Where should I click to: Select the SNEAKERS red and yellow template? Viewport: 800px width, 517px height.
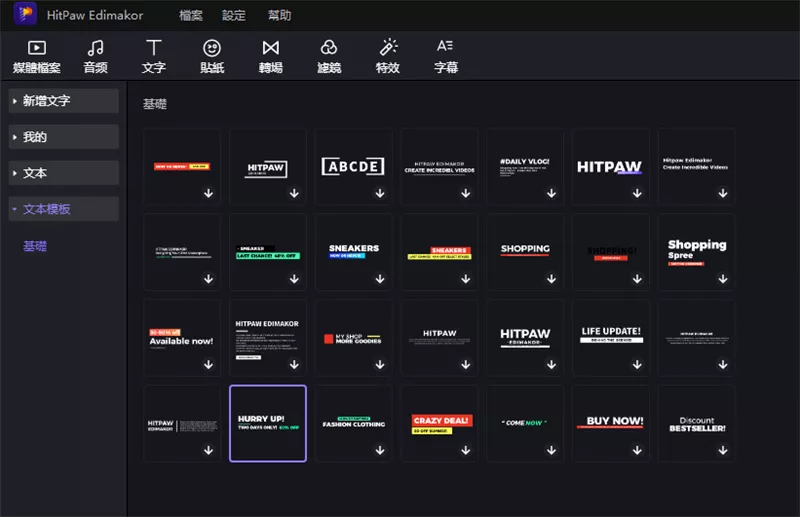click(439, 252)
